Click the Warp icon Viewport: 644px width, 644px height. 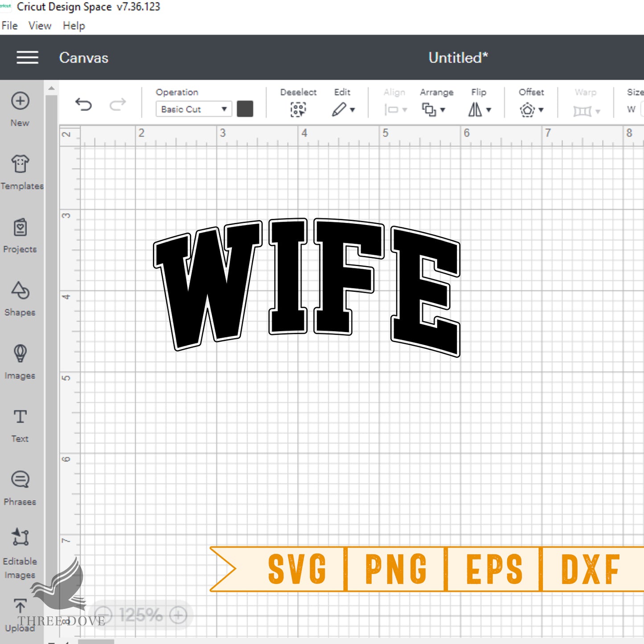point(582,111)
